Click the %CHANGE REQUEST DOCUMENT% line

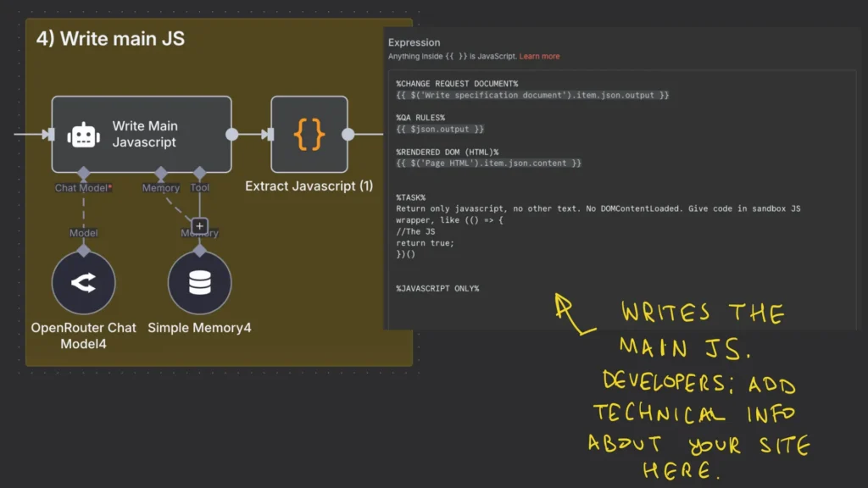coord(457,84)
